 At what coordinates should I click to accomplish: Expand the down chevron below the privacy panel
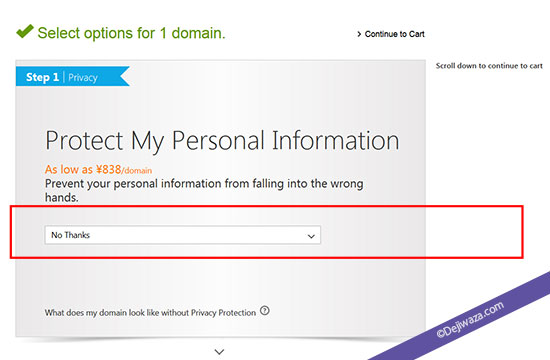coord(219,351)
